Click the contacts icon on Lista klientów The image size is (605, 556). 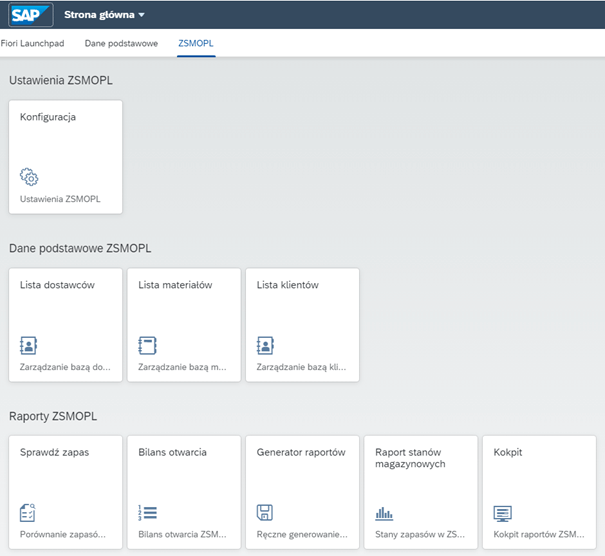click(x=265, y=345)
